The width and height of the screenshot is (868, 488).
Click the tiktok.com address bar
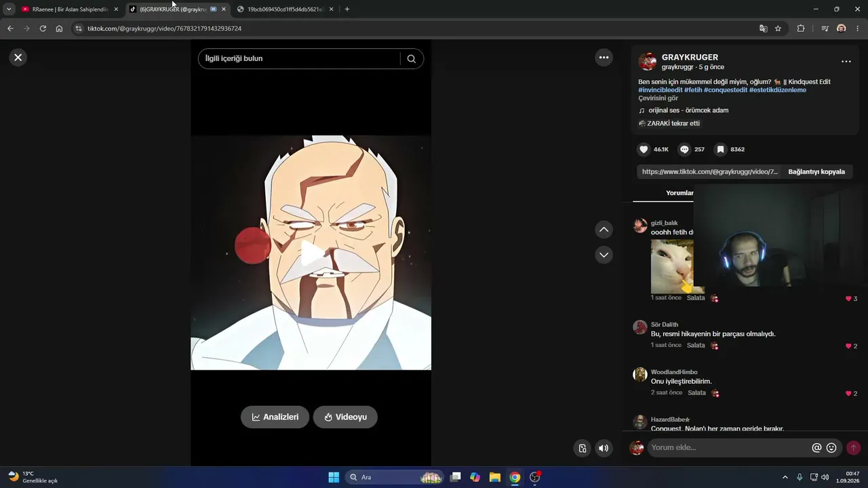420,28
